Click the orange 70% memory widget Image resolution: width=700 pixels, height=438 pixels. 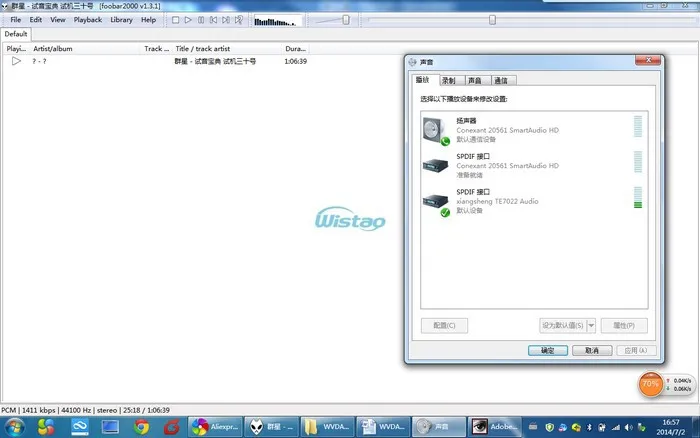(x=650, y=384)
